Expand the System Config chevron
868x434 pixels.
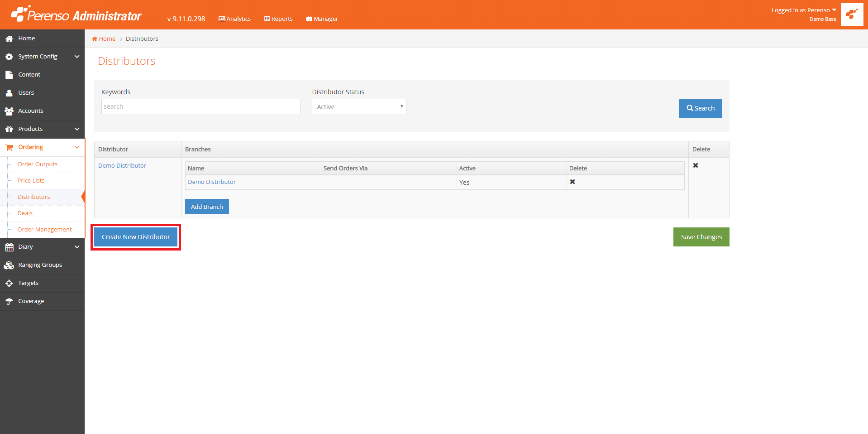(x=77, y=57)
